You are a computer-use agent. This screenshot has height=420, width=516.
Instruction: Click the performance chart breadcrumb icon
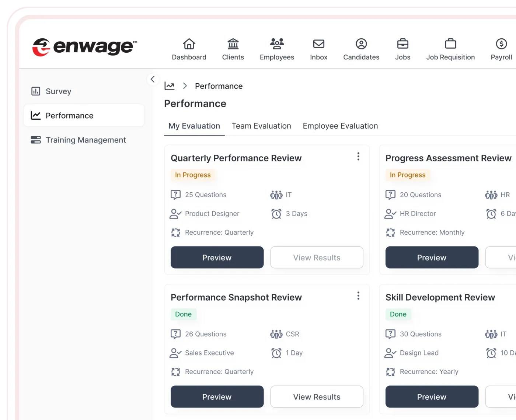[x=170, y=86]
